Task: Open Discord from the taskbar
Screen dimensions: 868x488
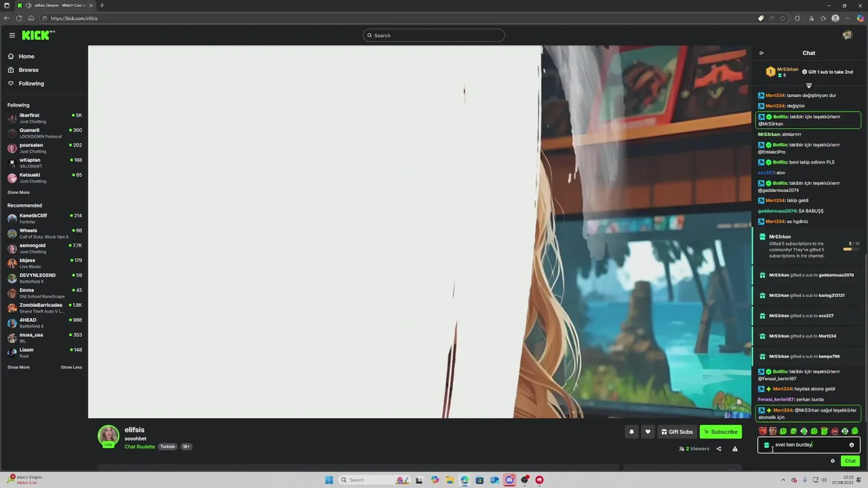Action: pos(509,480)
